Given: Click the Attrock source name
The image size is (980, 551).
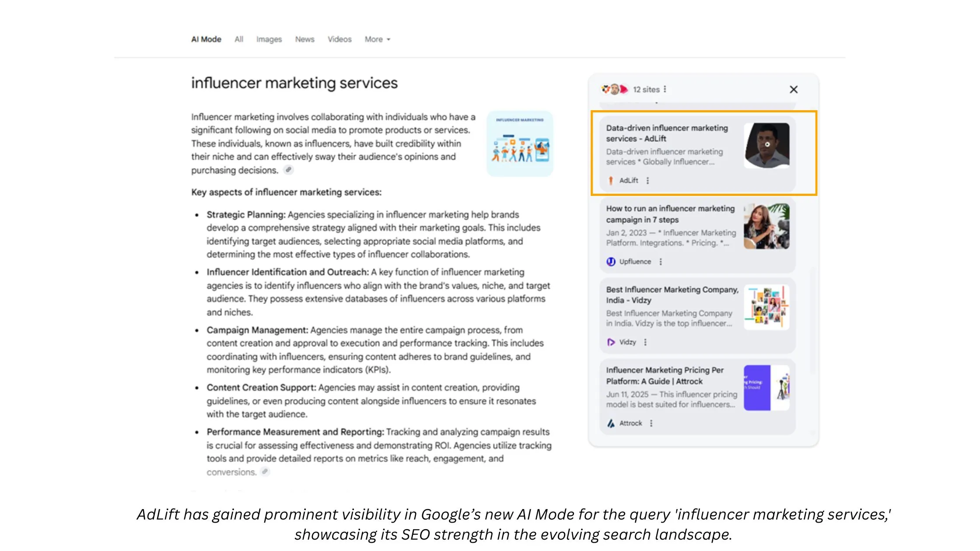Looking at the screenshot, I should 631,423.
